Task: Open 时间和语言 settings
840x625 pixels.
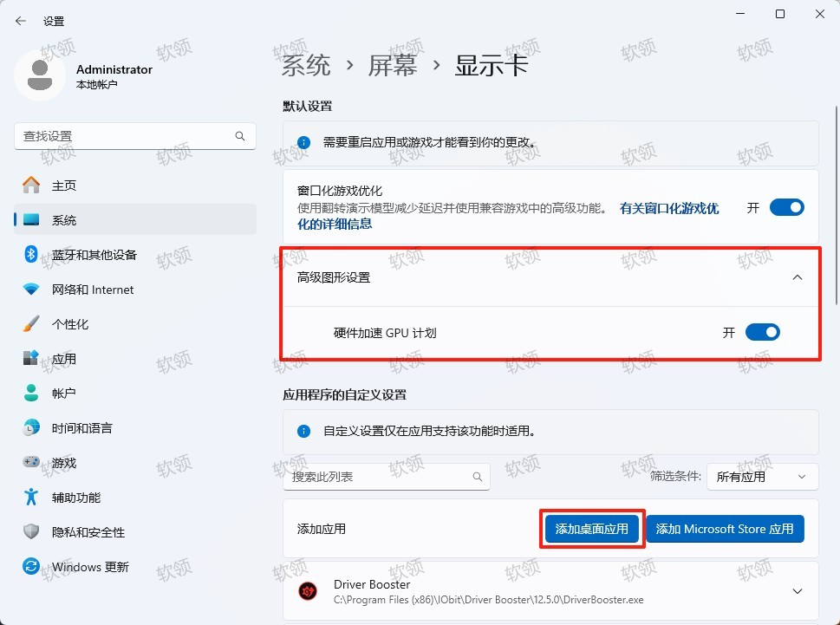Action: (x=82, y=427)
